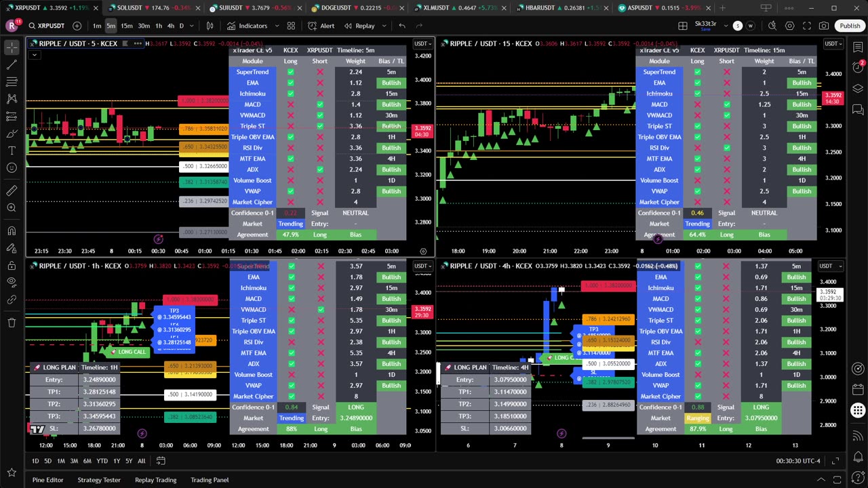Open the Strategy Tester tab

tap(99, 480)
